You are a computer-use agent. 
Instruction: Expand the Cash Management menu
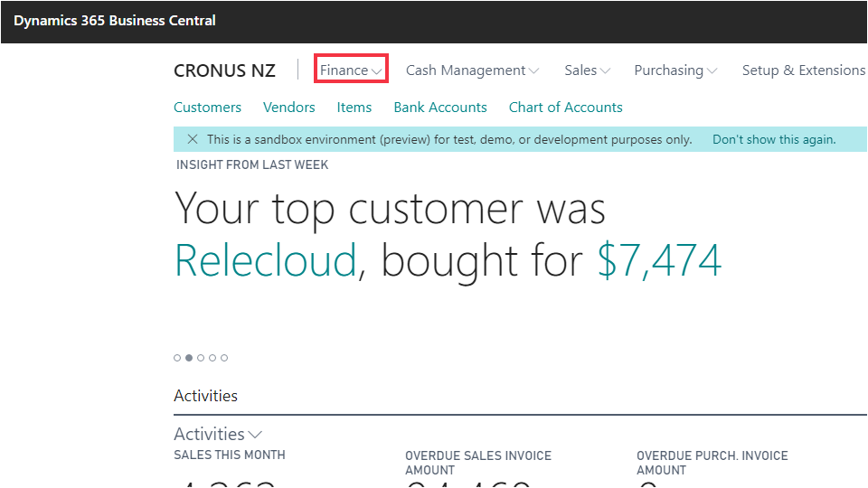coord(472,70)
